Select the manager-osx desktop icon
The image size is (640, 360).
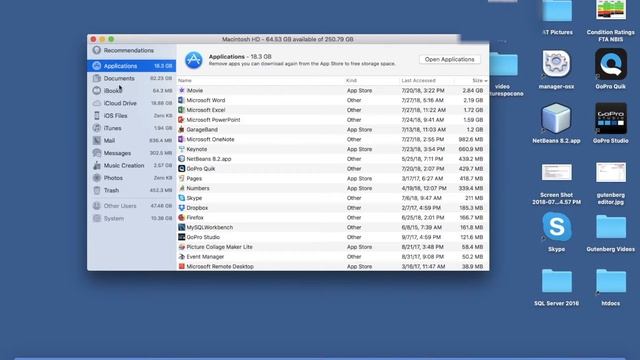pyautogui.click(x=556, y=64)
